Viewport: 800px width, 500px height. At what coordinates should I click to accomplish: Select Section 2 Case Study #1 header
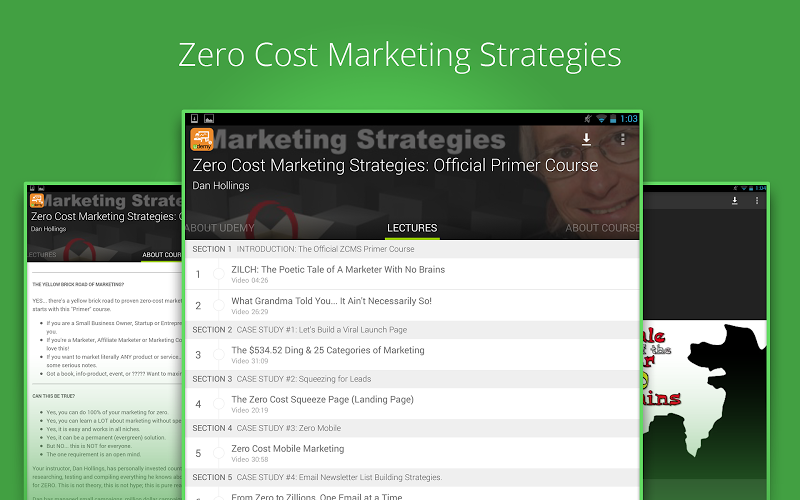[412, 330]
